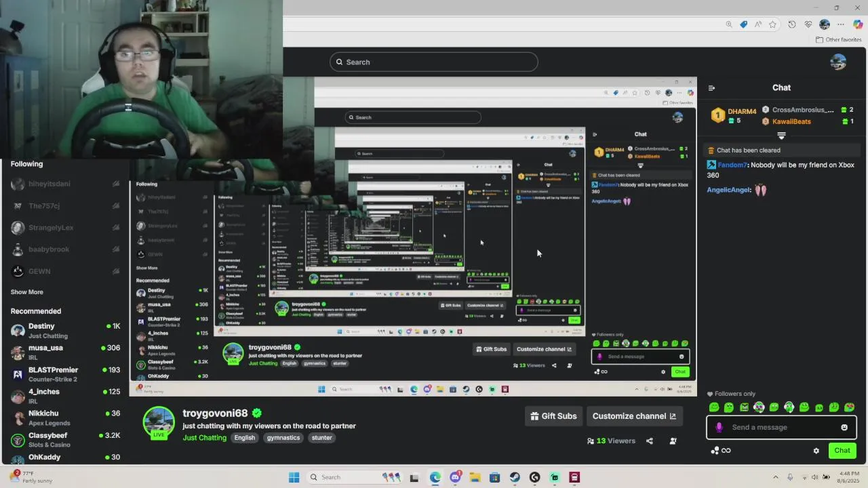Open Discord from the taskbar
This screenshot has height=488, width=868.
(x=455, y=477)
